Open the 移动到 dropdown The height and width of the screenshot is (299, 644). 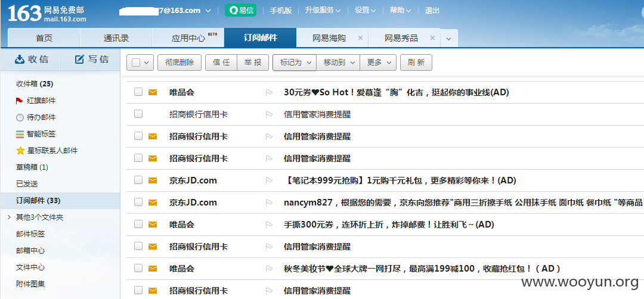[338, 63]
